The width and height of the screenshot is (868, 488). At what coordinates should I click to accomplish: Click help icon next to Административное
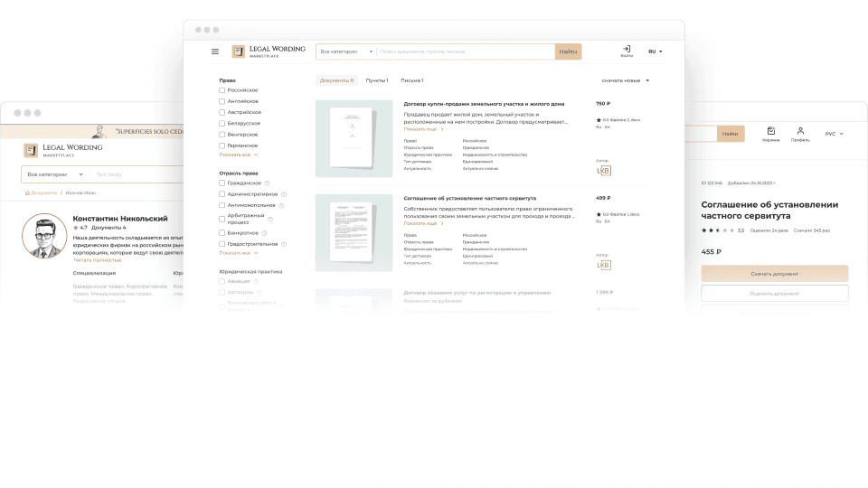click(x=283, y=194)
